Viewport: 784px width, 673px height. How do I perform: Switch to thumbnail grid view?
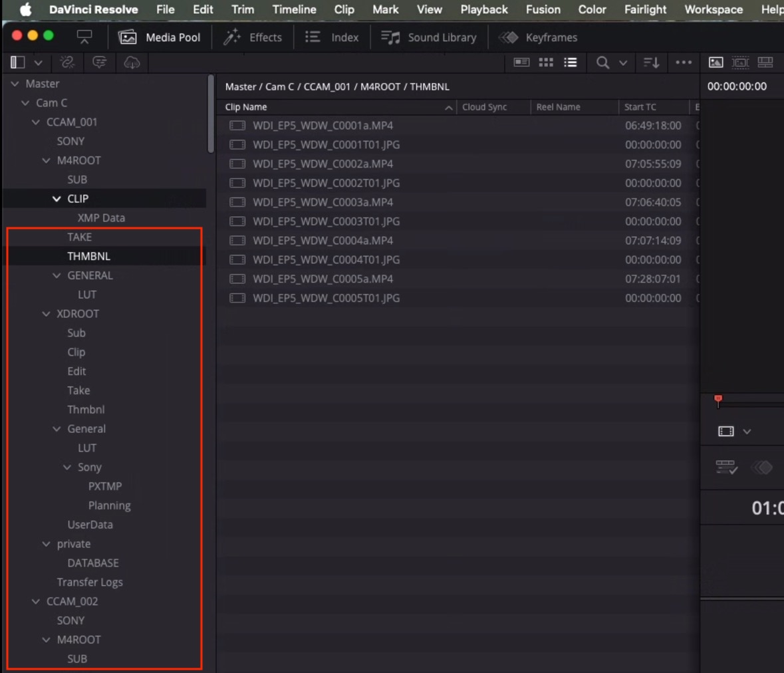(x=546, y=63)
